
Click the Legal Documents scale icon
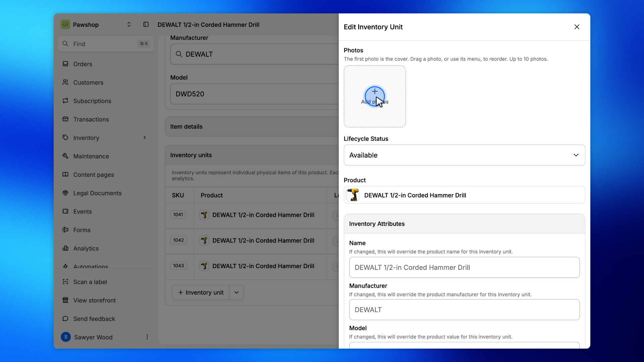pyautogui.click(x=65, y=193)
